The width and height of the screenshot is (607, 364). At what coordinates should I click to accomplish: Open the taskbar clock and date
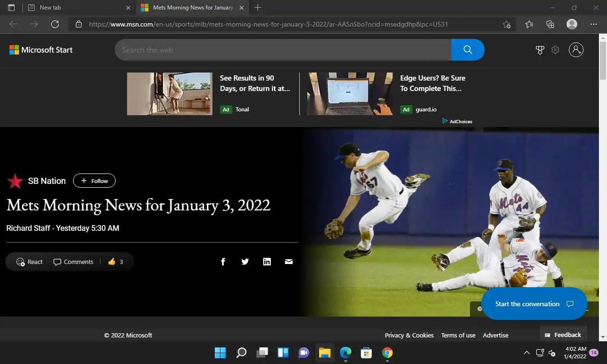click(x=574, y=353)
